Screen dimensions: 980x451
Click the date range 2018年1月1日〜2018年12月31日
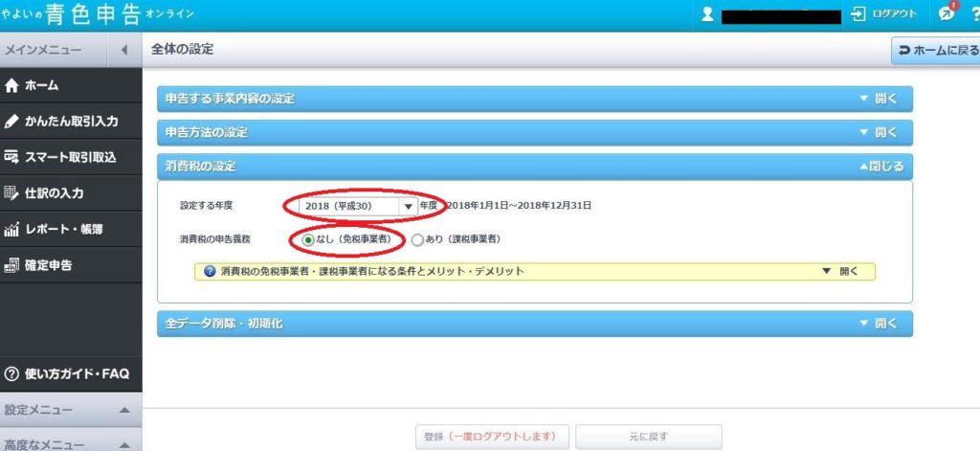[519, 206]
